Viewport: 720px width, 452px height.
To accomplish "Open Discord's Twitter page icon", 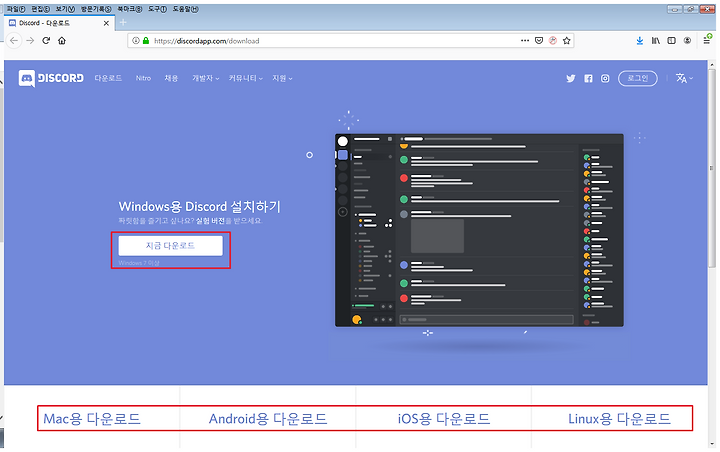I will (x=571, y=79).
